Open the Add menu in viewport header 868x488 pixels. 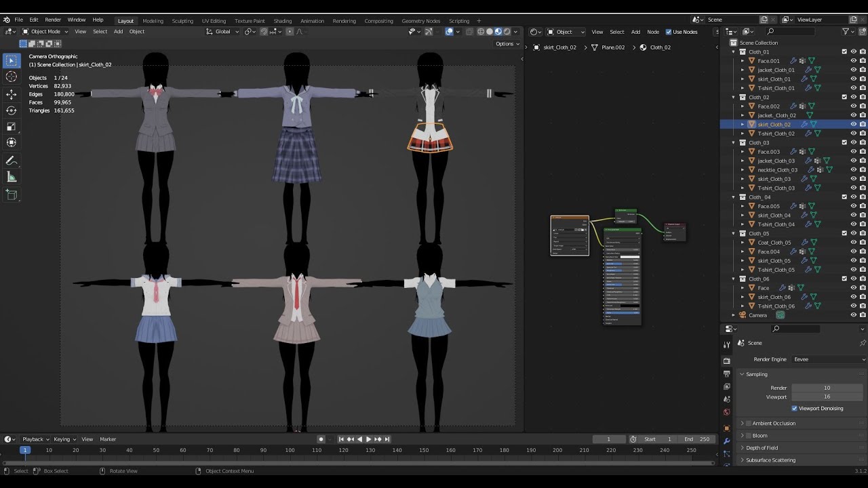(x=118, y=32)
